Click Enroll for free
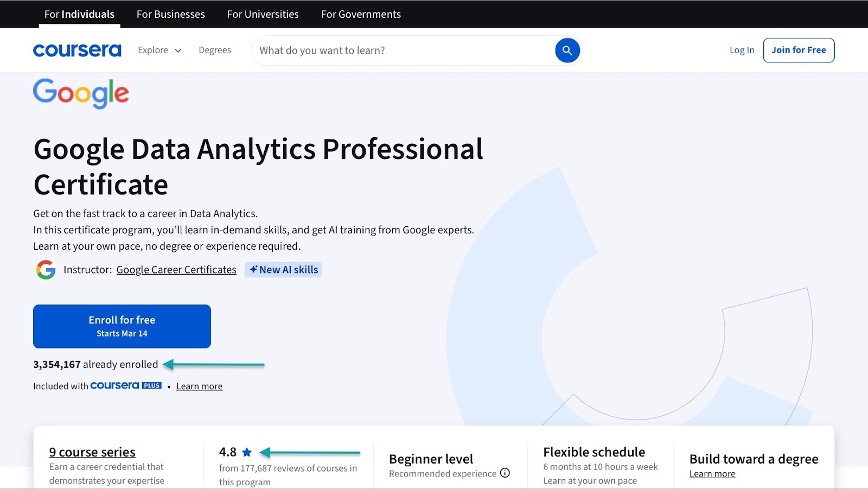868x489 pixels. click(122, 326)
